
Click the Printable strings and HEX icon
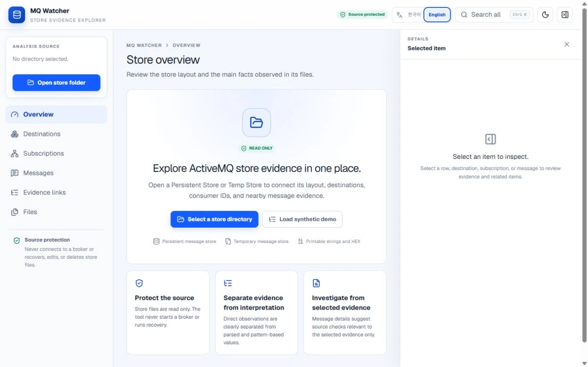point(300,242)
